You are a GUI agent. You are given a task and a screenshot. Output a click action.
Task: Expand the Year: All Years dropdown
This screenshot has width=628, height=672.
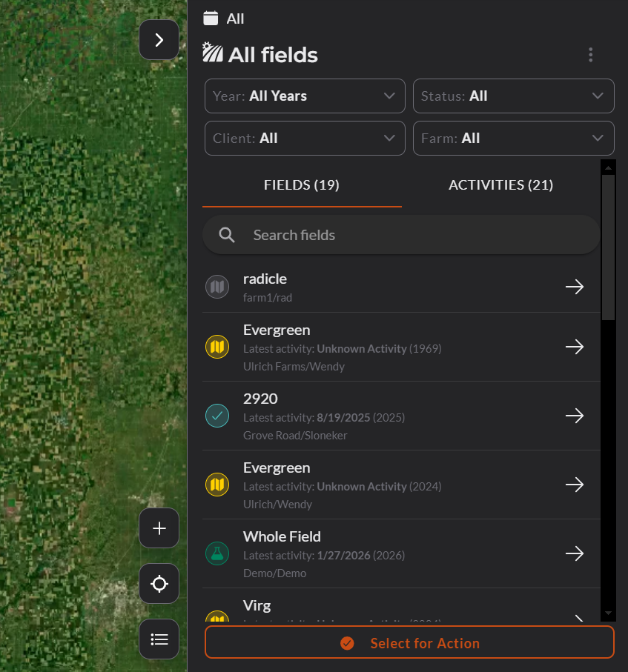tap(305, 96)
